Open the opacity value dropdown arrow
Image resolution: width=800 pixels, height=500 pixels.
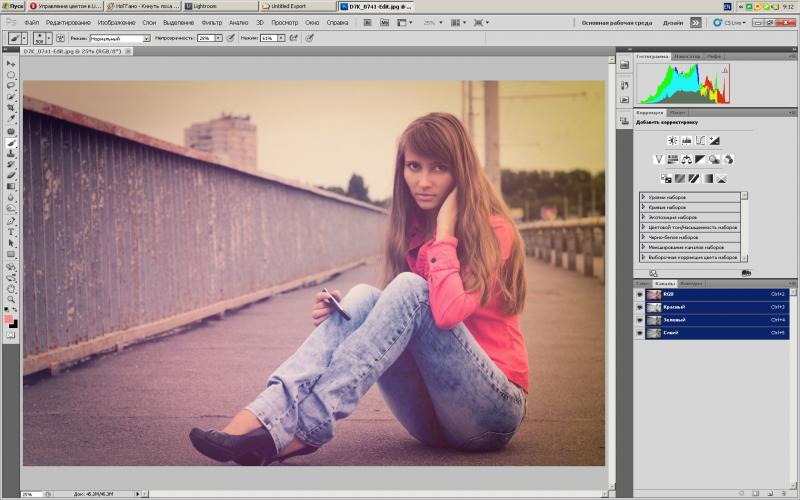pyautogui.click(x=218, y=38)
